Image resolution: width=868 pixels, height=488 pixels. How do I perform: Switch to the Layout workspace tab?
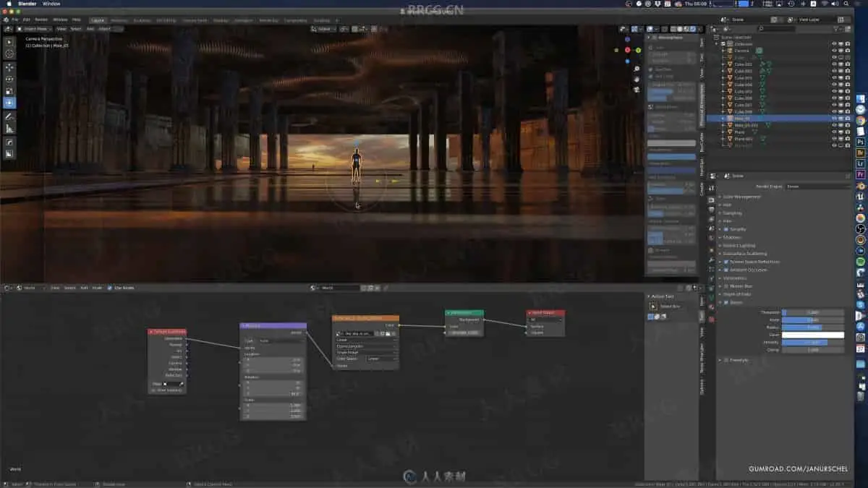(x=97, y=20)
